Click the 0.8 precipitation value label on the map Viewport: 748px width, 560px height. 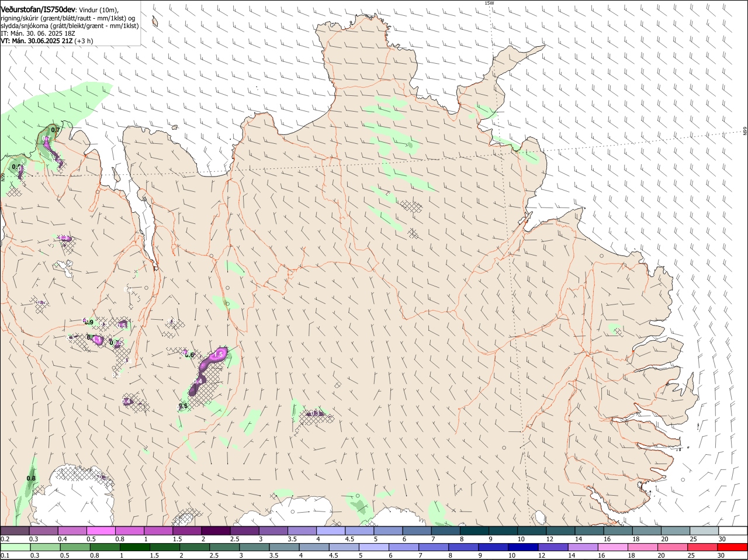point(31,478)
